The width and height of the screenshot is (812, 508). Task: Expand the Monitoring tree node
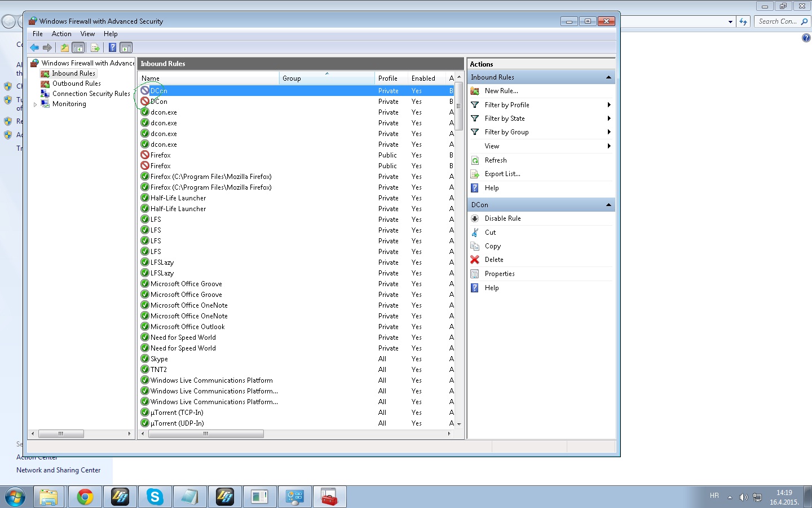point(36,104)
